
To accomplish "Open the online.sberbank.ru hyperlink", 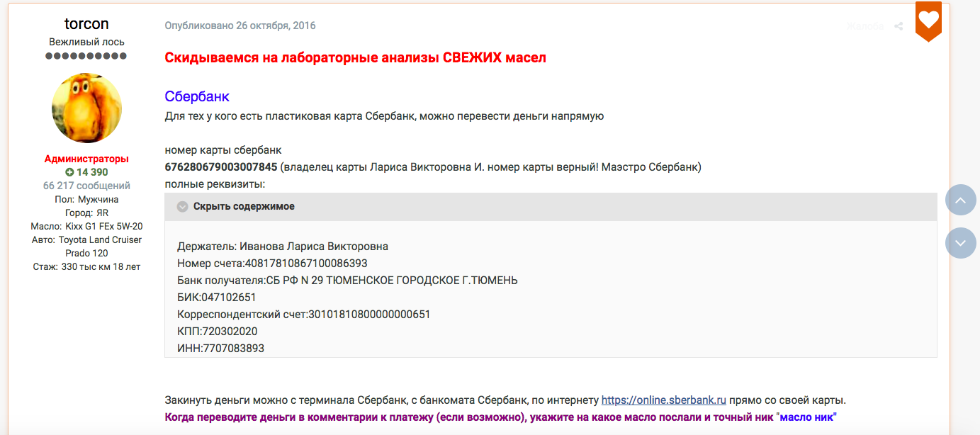I will (664, 400).
